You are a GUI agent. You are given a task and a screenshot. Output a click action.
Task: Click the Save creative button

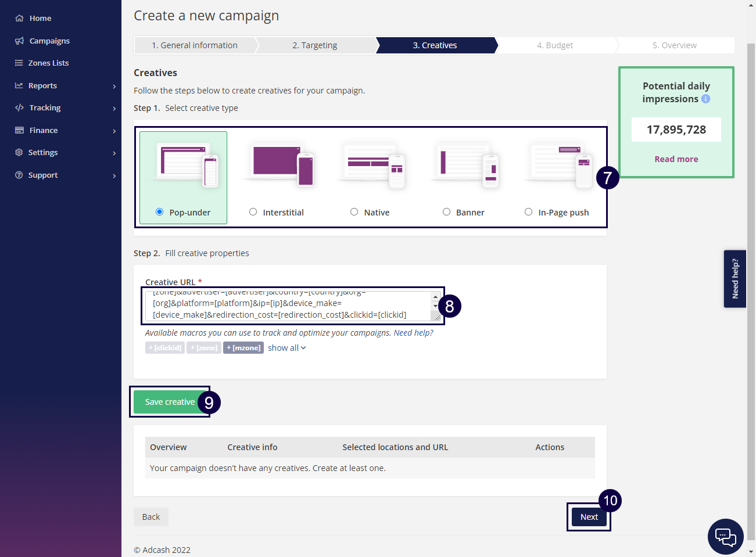pos(169,402)
